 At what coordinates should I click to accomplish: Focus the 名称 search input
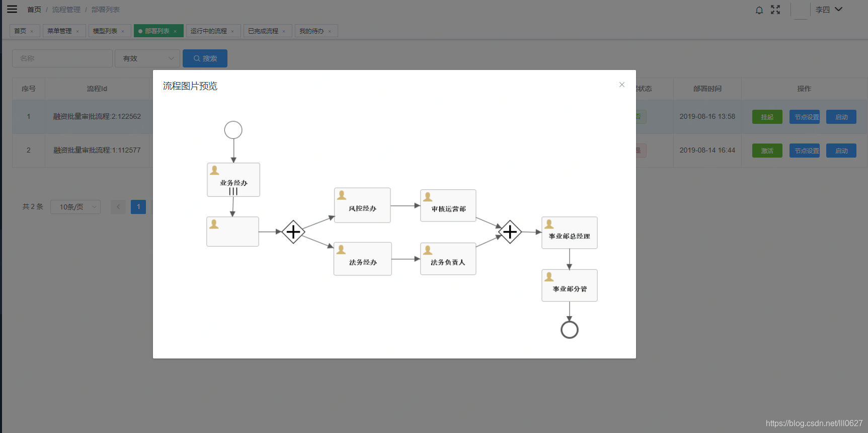coord(62,58)
